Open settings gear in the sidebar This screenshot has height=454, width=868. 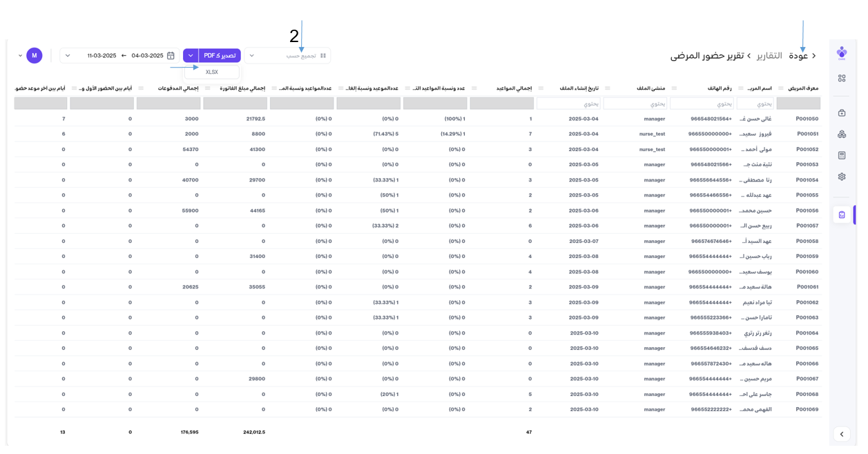(841, 177)
